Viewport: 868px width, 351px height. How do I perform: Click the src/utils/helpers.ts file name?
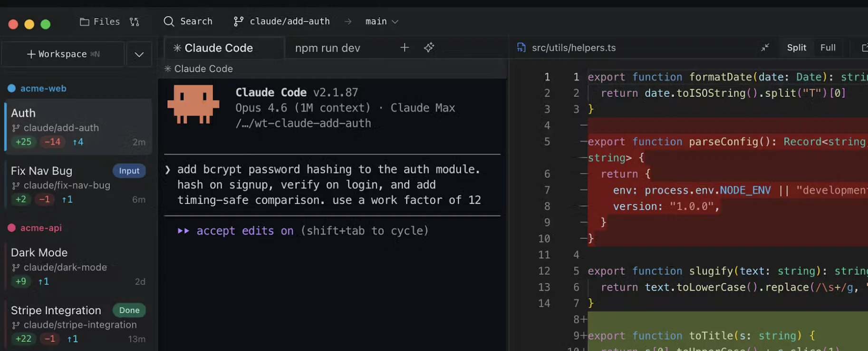coord(574,48)
